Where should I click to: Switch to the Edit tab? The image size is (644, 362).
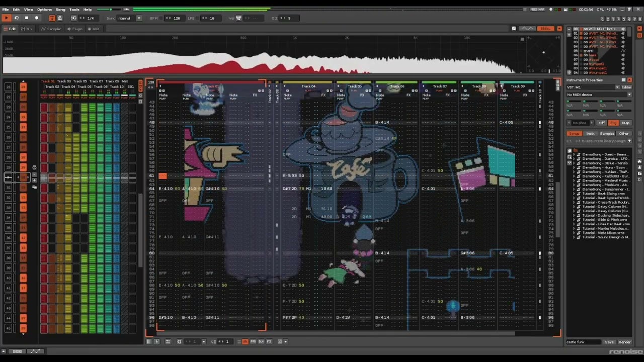(10, 29)
